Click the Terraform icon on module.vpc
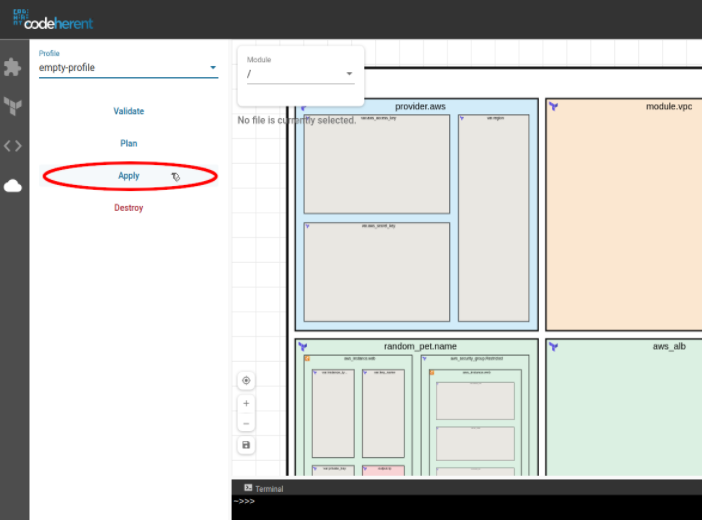702x520 pixels. point(553,106)
